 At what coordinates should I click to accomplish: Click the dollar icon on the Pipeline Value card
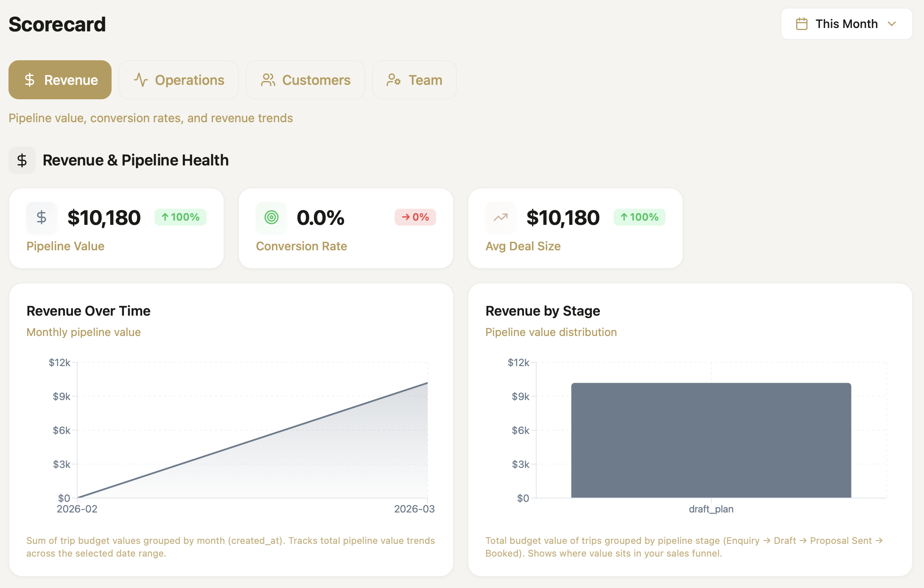(41, 217)
